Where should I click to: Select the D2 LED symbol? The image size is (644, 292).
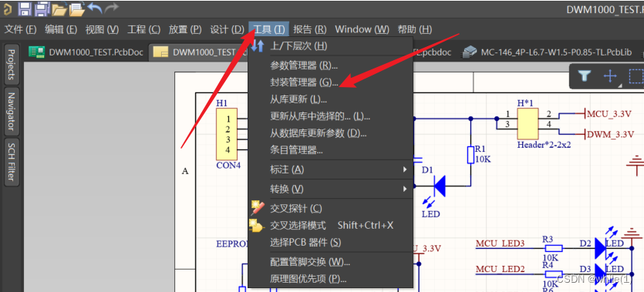pyautogui.click(x=600, y=248)
